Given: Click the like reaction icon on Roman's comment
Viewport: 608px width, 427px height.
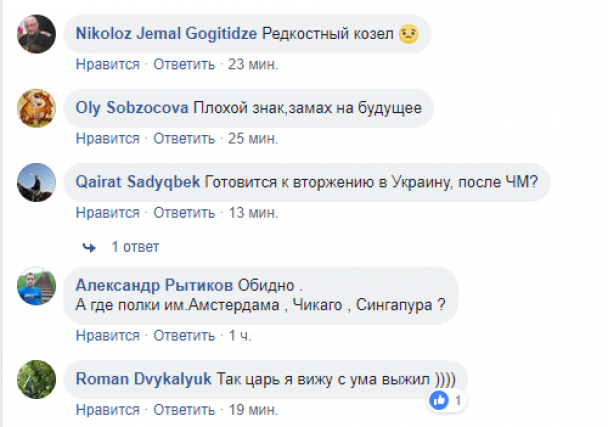Looking at the screenshot, I should pyautogui.click(x=438, y=400).
